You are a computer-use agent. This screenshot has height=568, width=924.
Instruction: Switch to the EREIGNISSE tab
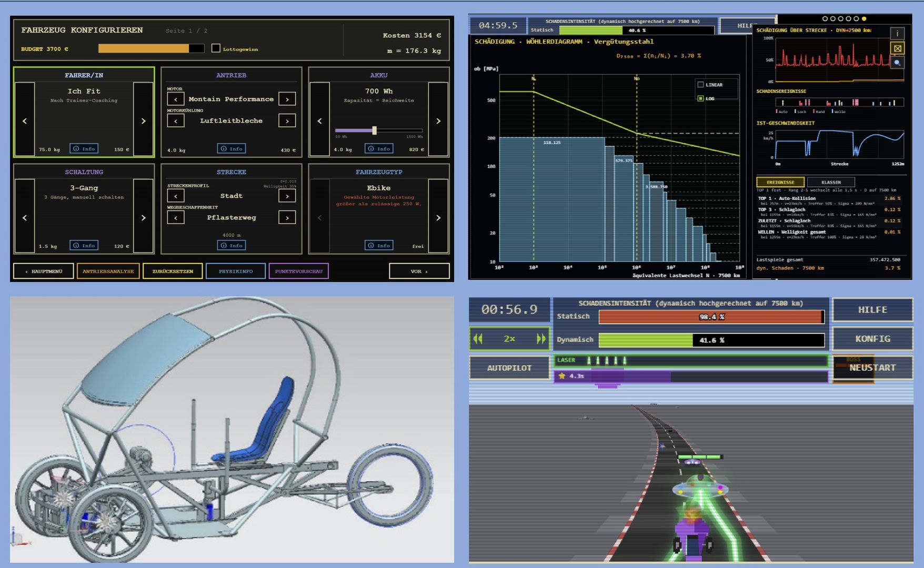pyautogui.click(x=780, y=182)
